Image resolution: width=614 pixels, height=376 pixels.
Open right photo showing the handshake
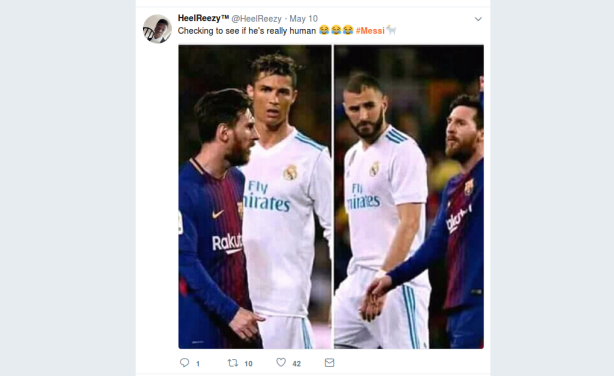[x=409, y=197]
